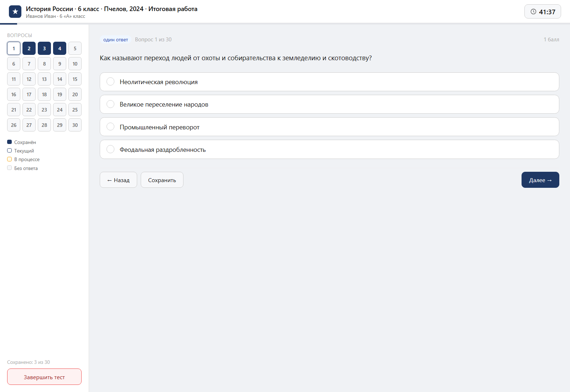The height and width of the screenshot is (392, 570).
Task: Choose the option "Великое переселение народов"
Action: [330, 104]
